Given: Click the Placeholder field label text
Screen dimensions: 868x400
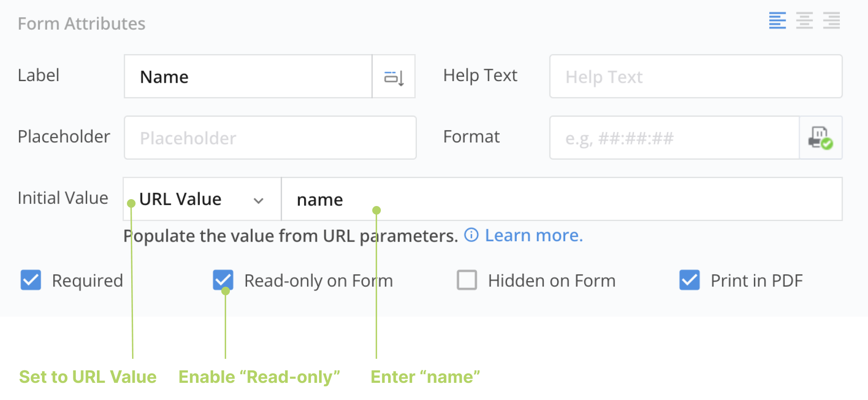Looking at the screenshot, I should [64, 136].
